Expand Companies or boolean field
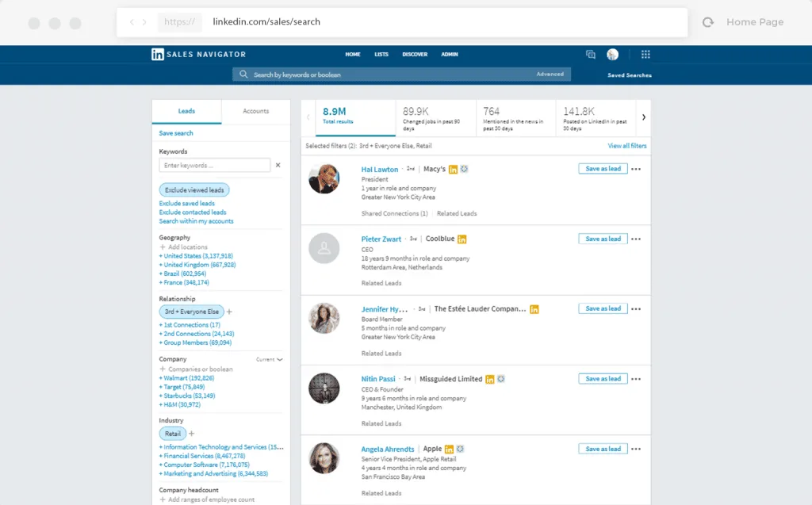Screen dimensions: 812x505 (x=197, y=369)
